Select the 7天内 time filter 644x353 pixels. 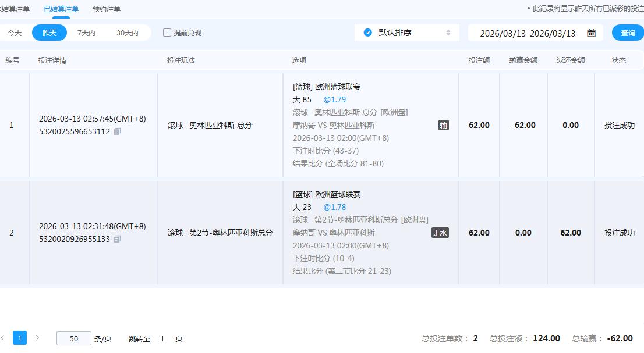pyautogui.click(x=86, y=33)
